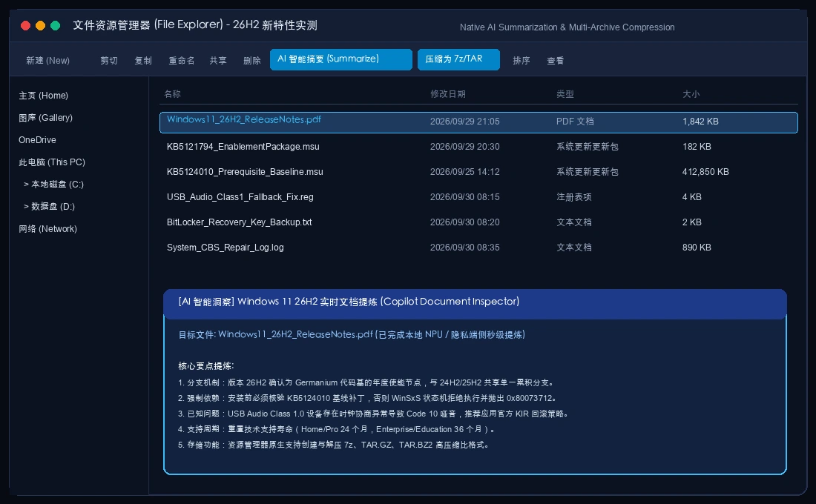Click date 2026/09/30 08:20 cell
Image resolution: width=816 pixels, height=504 pixels.
464,222
